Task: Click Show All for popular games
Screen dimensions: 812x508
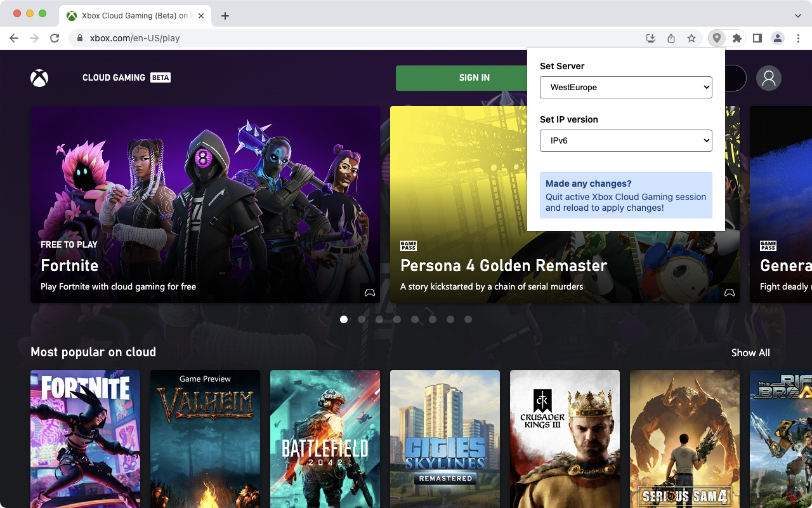Action: coord(750,352)
